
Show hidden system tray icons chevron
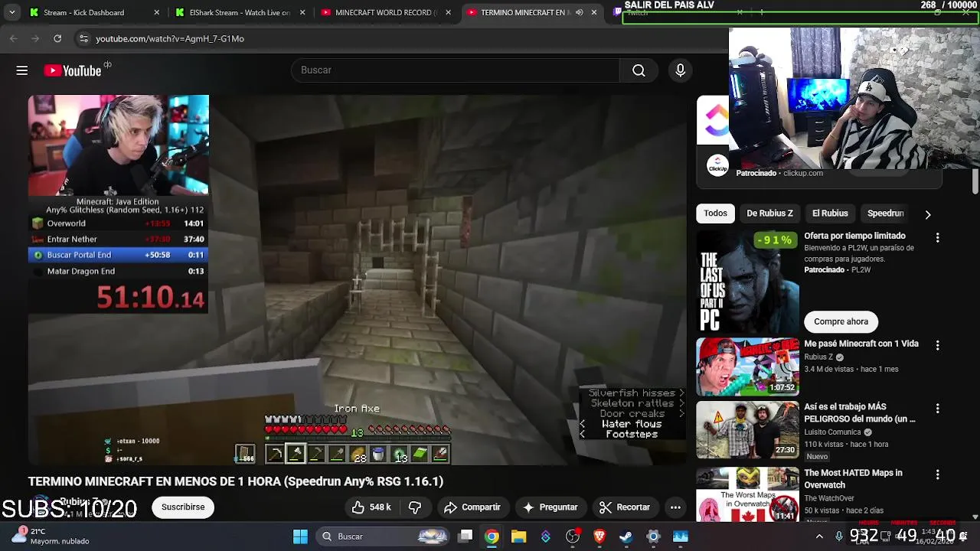(x=819, y=536)
